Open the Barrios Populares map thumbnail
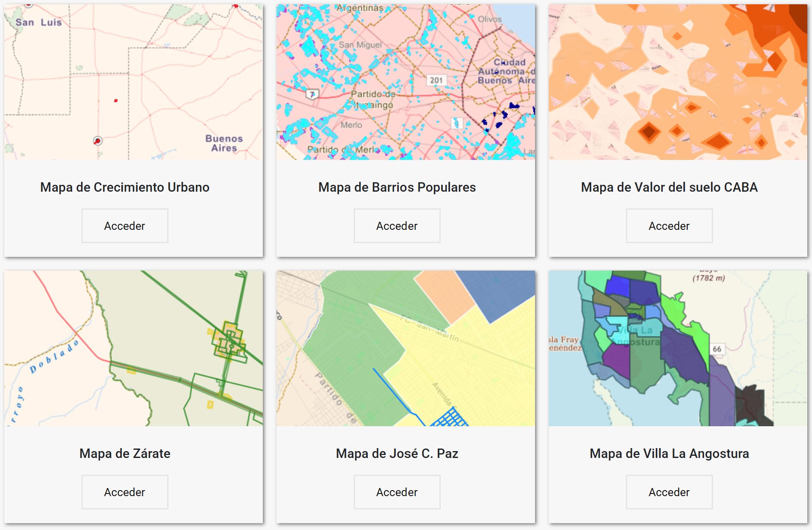The width and height of the screenshot is (812, 530). [406, 82]
